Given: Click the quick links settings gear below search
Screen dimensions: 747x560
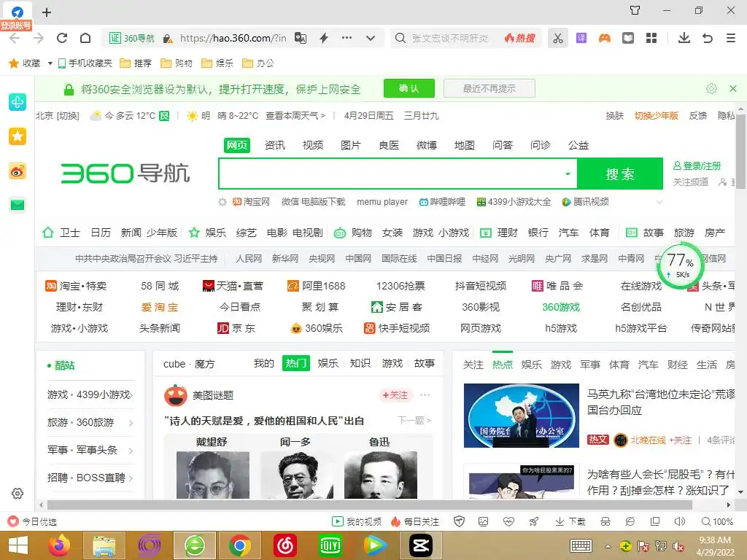Looking at the screenshot, I should pyautogui.click(x=222, y=202).
